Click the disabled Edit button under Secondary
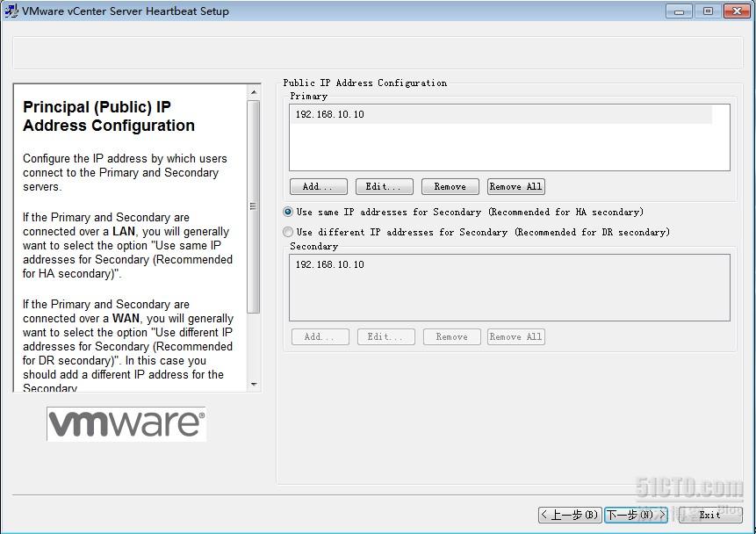756x534 pixels. click(385, 336)
